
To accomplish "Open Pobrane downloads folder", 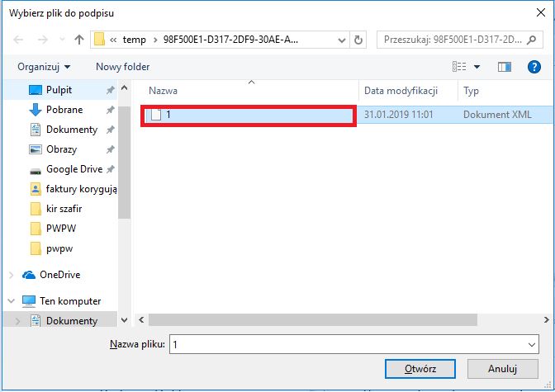I will (64, 110).
